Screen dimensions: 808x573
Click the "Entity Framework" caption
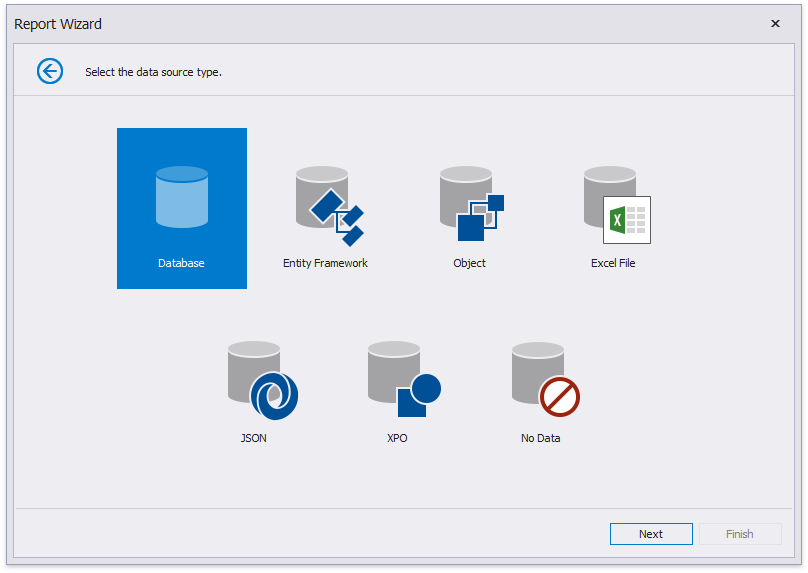tap(325, 263)
